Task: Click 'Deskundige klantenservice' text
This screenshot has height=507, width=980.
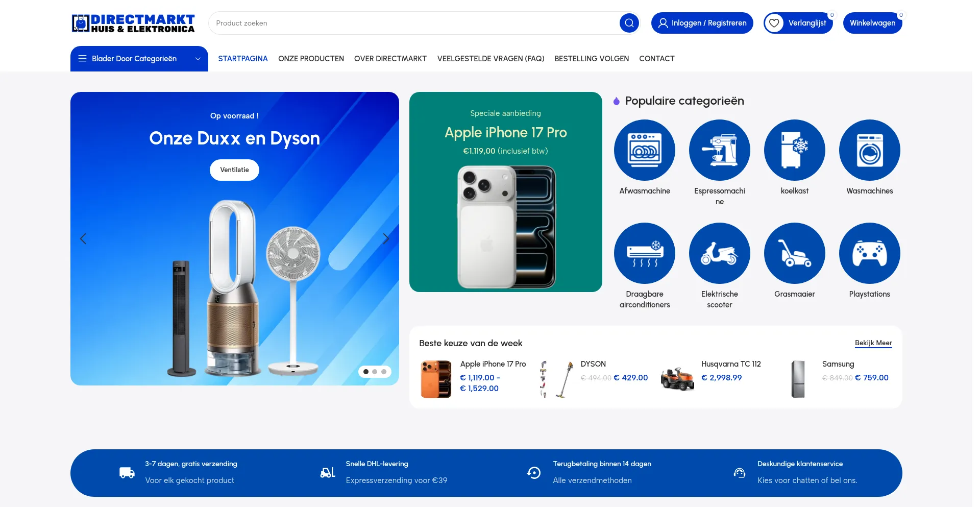Action: tap(800, 464)
